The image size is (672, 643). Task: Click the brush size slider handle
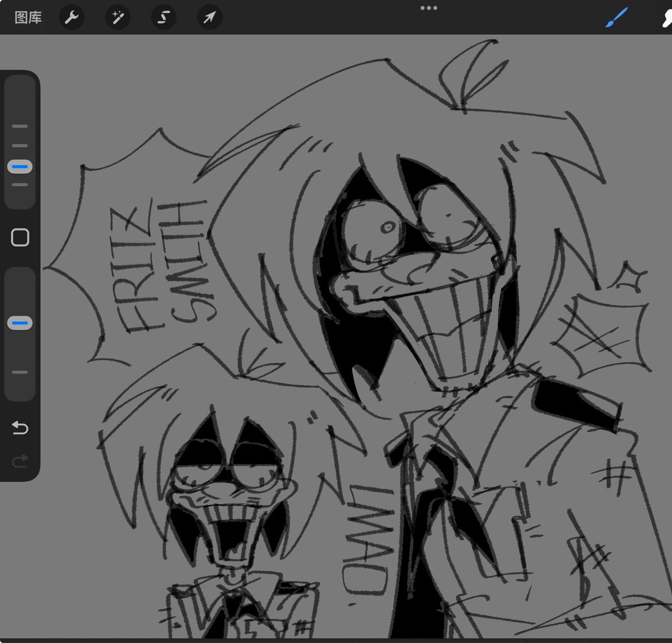click(x=20, y=167)
